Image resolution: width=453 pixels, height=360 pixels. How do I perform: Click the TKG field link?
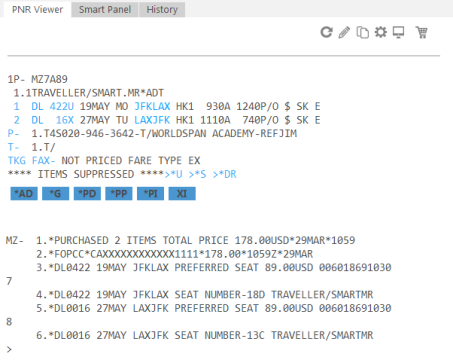[x=17, y=161]
